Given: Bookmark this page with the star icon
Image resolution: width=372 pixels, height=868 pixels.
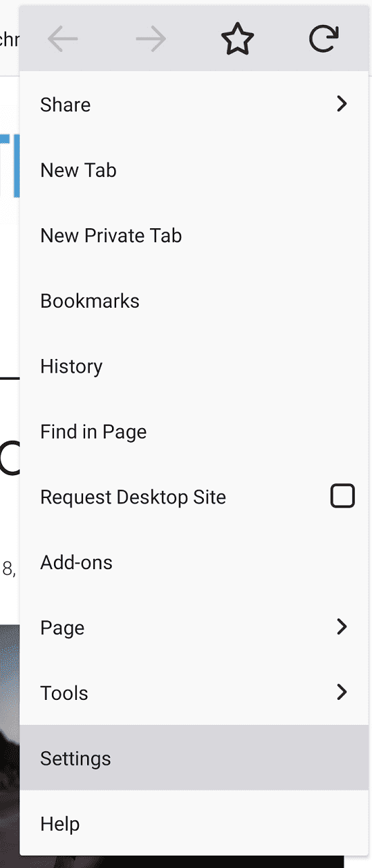Looking at the screenshot, I should tap(238, 39).
